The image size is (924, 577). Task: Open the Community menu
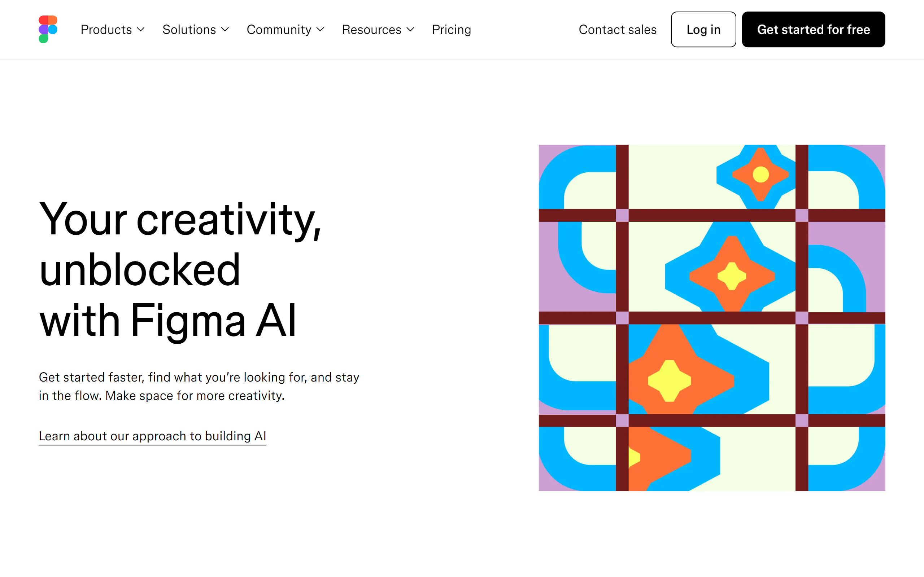286,29
